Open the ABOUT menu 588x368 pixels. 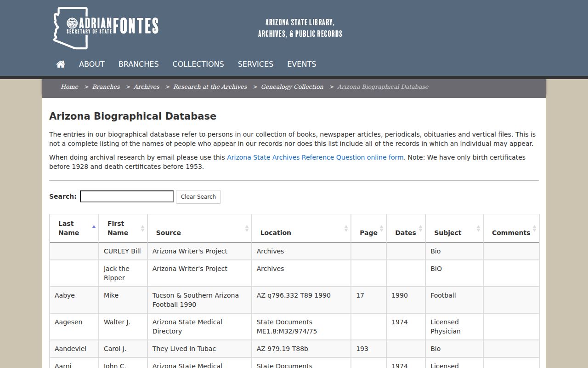click(92, 64)
